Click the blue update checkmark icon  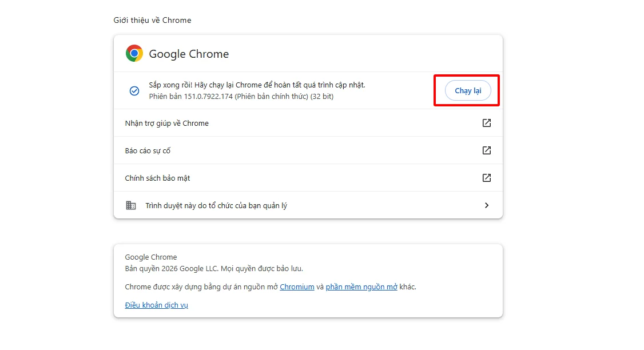(134, 91)
